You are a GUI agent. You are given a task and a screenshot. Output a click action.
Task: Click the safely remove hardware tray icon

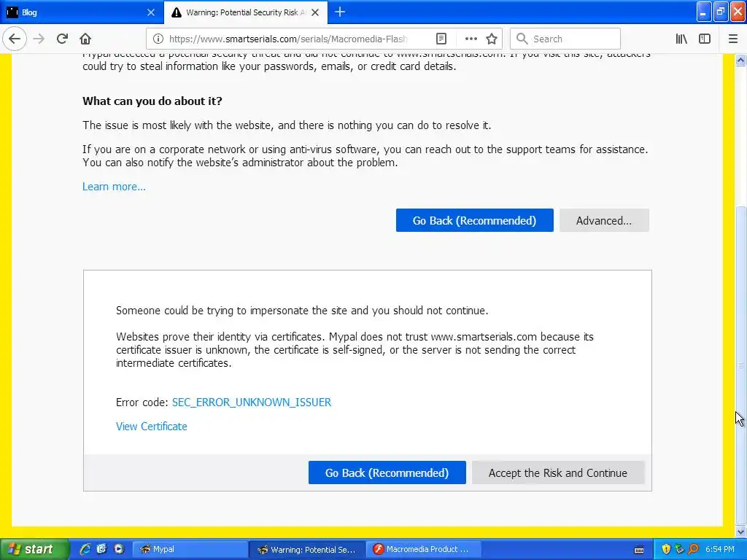click(679, 550)
